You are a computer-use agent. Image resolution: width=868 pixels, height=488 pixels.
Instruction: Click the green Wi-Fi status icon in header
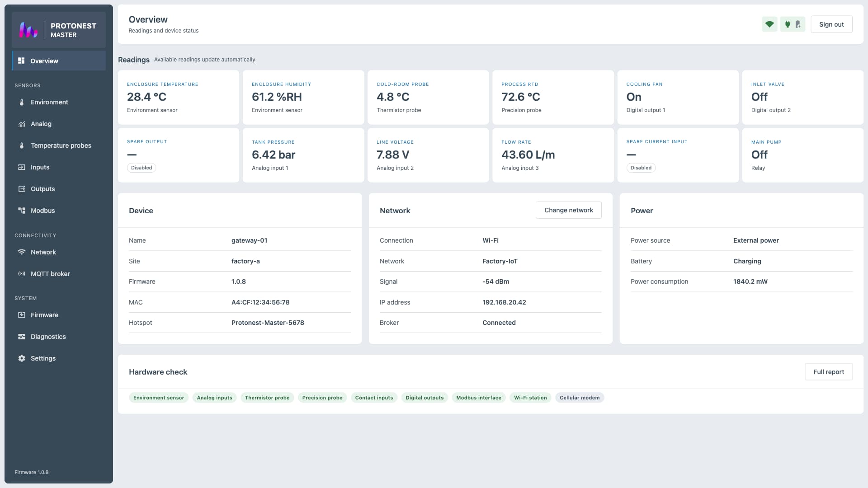769,24
